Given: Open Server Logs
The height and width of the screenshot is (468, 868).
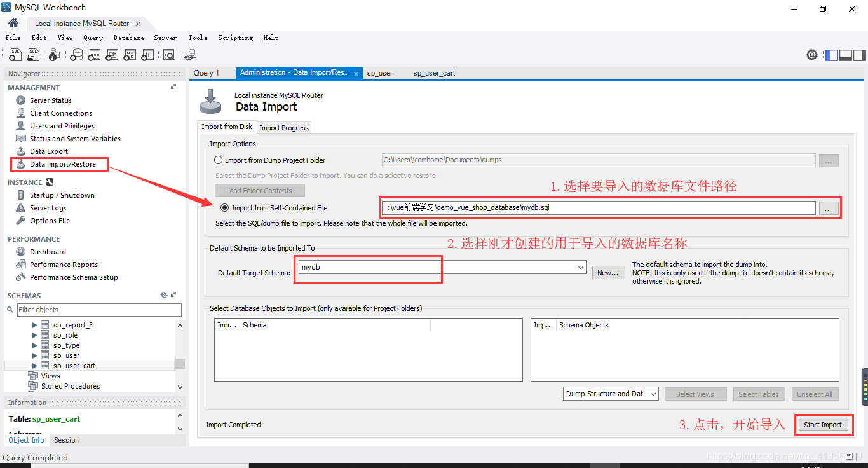Looking at the screenshot, I should coord(48,208).
